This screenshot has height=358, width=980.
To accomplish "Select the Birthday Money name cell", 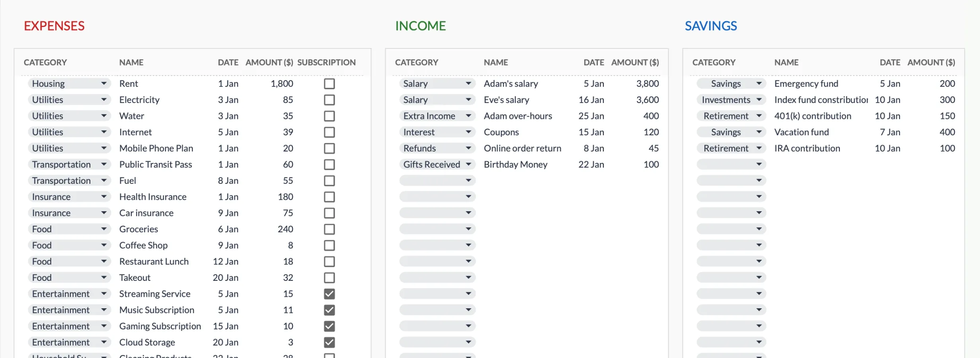I will [515, 164].
